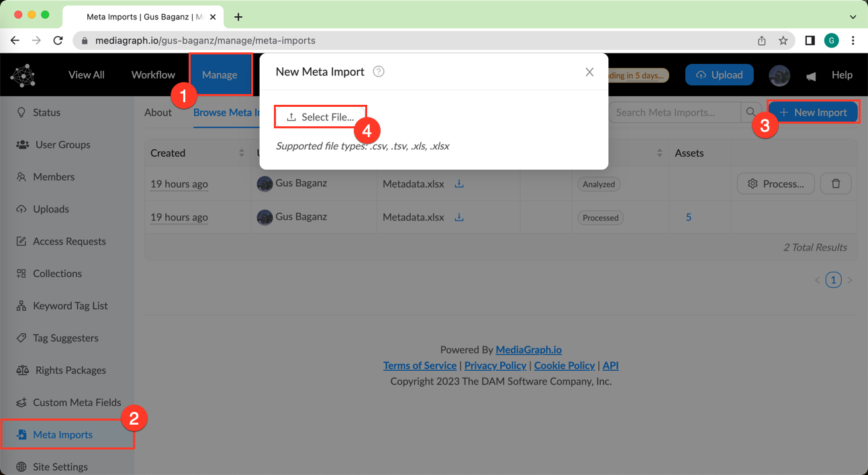This screenshot has height=475, width=868.
Task: Click the megaphone announcements icon
Action: click(x=811, y=76)
